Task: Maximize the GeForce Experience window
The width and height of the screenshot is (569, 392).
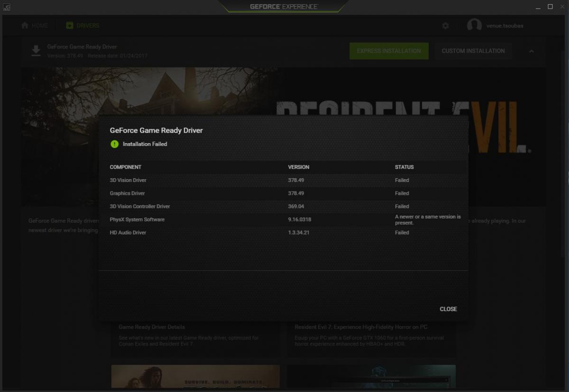Action: click(550, 7)
